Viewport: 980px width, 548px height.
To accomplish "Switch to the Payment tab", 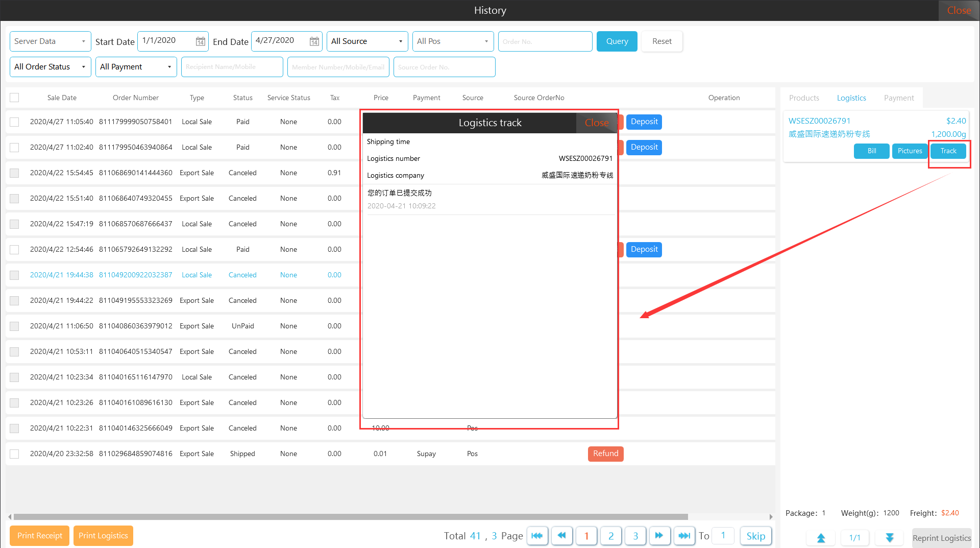I will [x=899, y=98].
